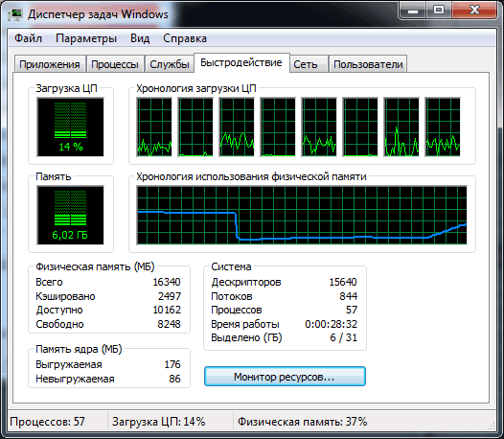Click status bar text Загрузка ЦП: 14%
Viewport: 504px width, 439px height.
pos(158,422)
